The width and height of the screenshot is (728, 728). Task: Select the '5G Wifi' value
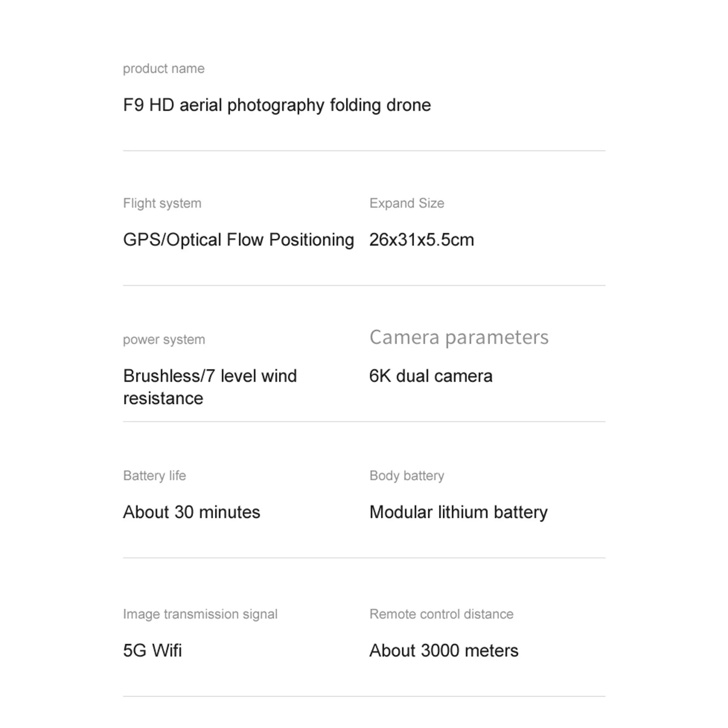(x=152, y=651)
